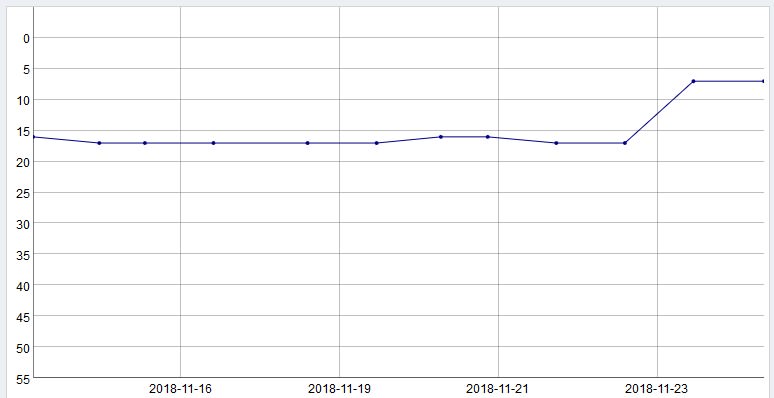Click value-17 data point just before 2018-11-19 gridline
Image resolution: width=774 pixels, height=398 pixels.
click(307, 143)
